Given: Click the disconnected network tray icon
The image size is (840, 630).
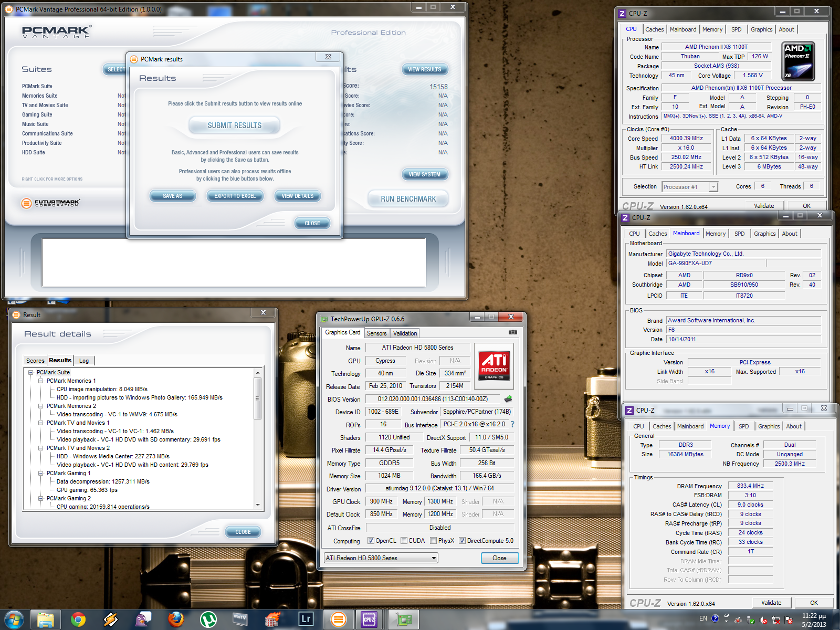Looking at the screenshot, I should [776, 620].
